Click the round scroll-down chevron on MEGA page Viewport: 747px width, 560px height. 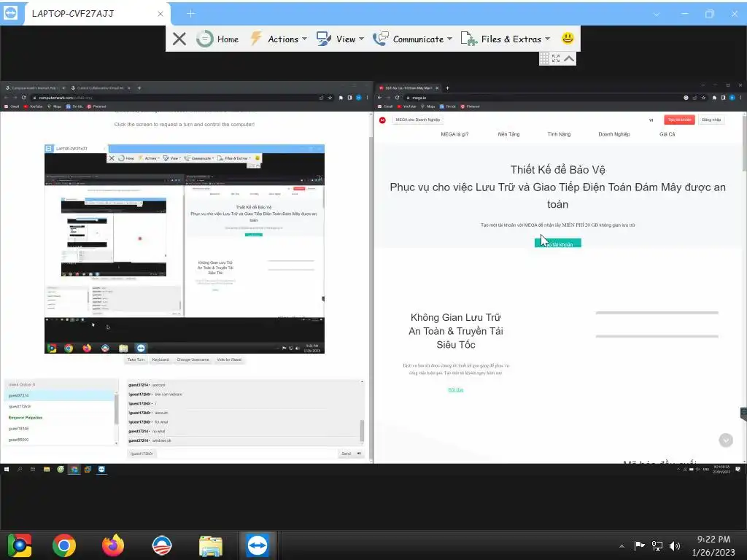click(x=726, y=440)
